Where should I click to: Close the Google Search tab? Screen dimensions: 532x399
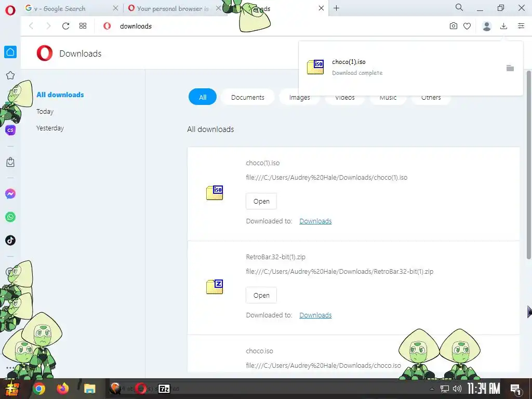tap(115, 8)
